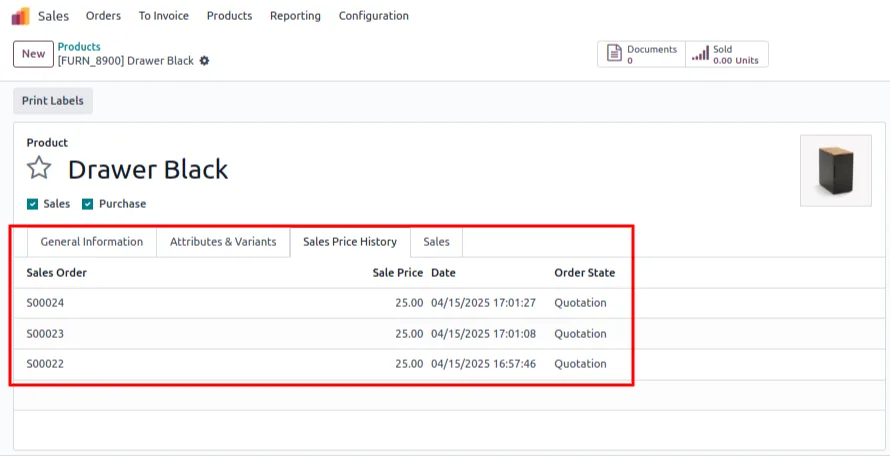Mark Drawer Black as favorite with star
Viewport: 890px width, 456px height.
point(39,168)
